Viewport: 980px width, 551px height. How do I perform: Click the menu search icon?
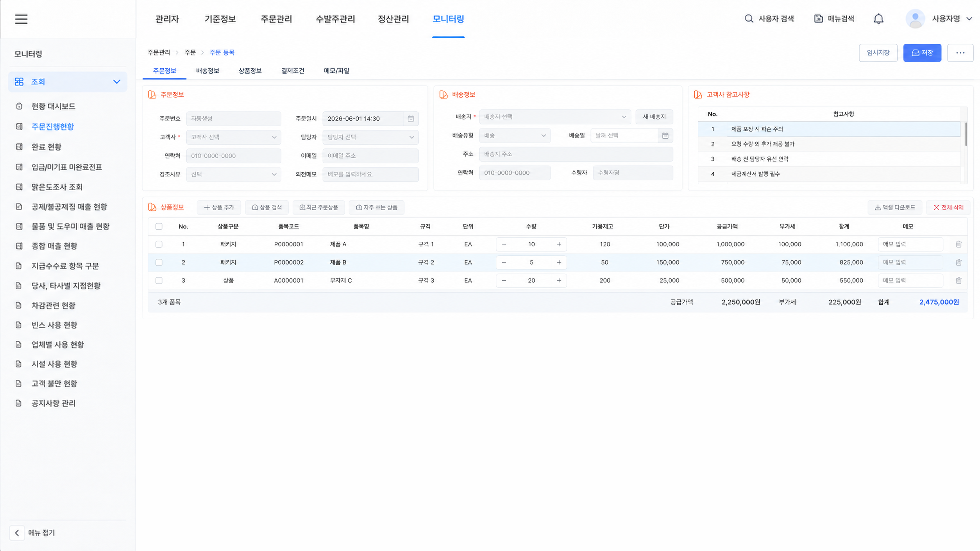pos(818,19)
